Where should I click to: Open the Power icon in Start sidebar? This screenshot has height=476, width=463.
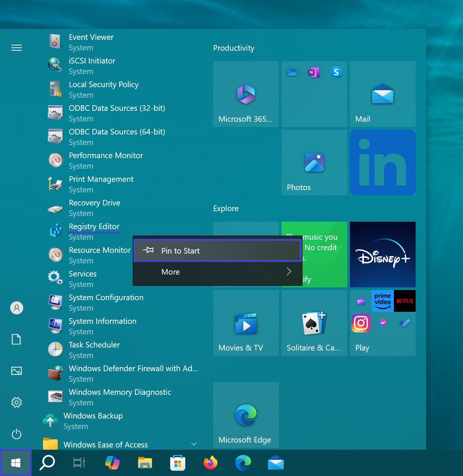click(17, 434)
